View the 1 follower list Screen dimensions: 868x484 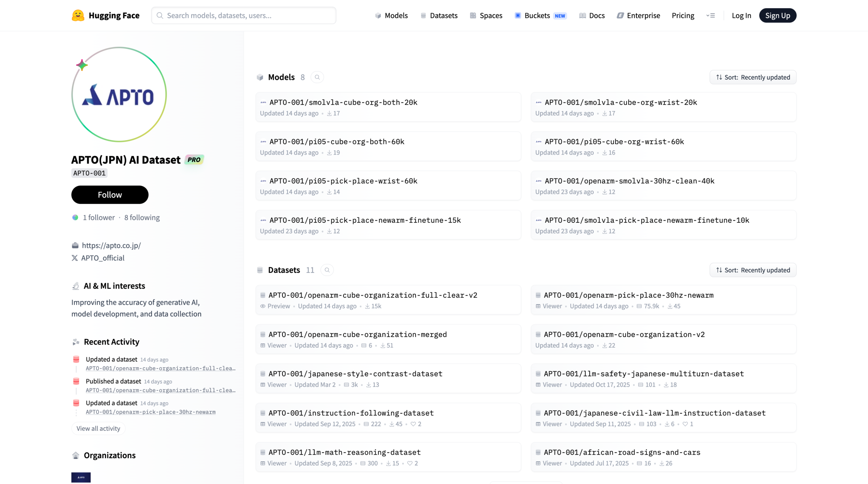pos(99,218)
